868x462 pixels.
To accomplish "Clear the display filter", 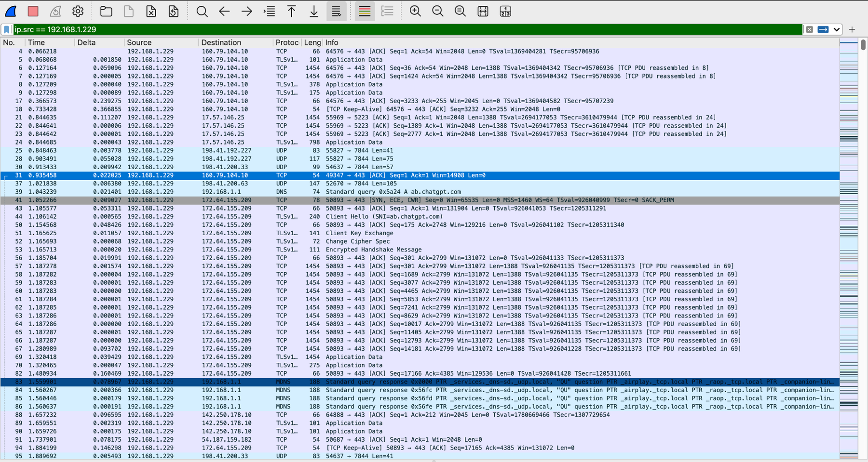I will 810,29.
